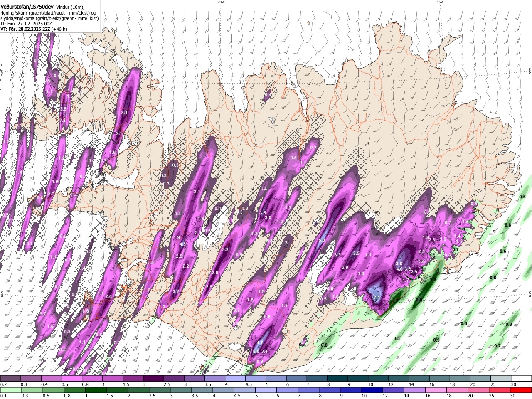Click the 15W longitude label

[x=440, y=2]
